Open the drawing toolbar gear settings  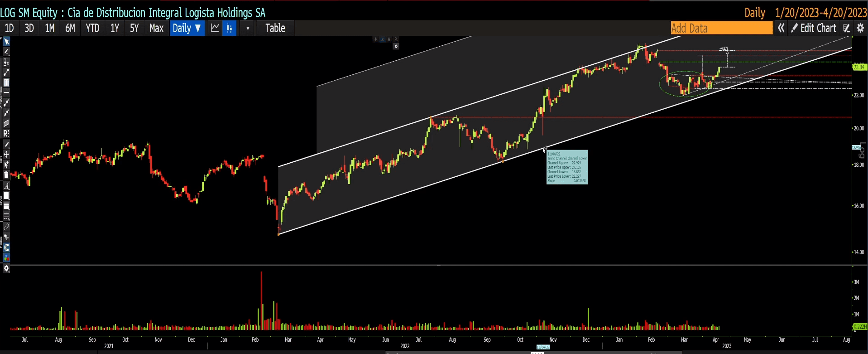(x=6, y=269)
